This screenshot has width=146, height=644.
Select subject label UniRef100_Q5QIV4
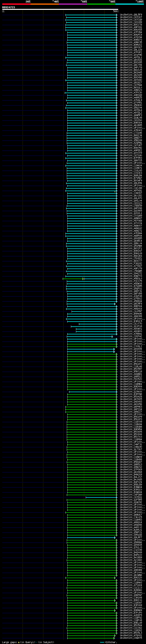pos(131,108)
